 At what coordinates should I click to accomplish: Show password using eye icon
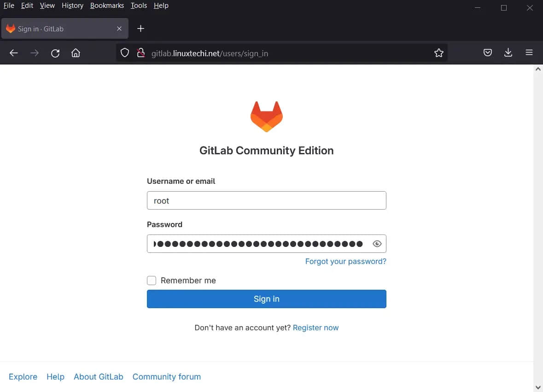click(x=377, y=244)
